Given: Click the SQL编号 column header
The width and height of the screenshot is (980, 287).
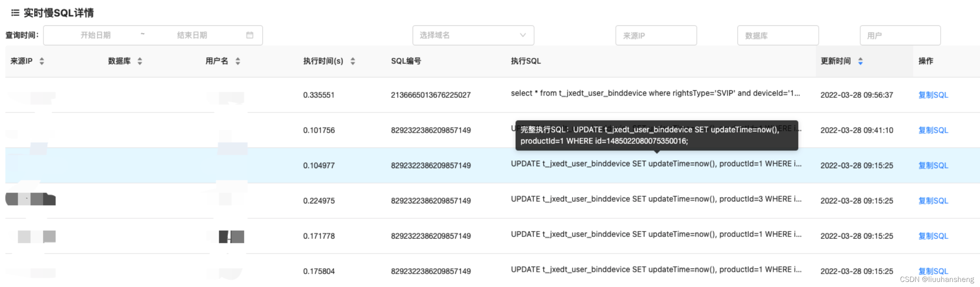Looking at the screenshot, I should (406, 61).
